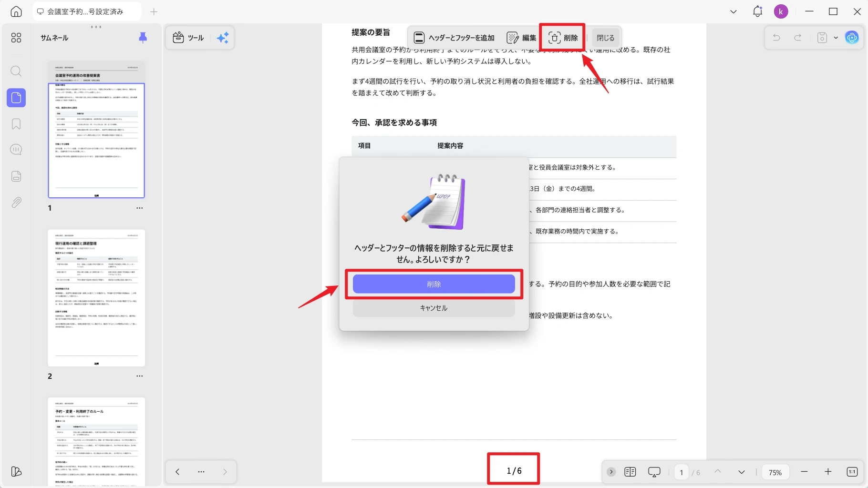This screenshot has height=488, width=868.
Task: Select the page thumbnails sidebar icon
Action: [16, 98]
